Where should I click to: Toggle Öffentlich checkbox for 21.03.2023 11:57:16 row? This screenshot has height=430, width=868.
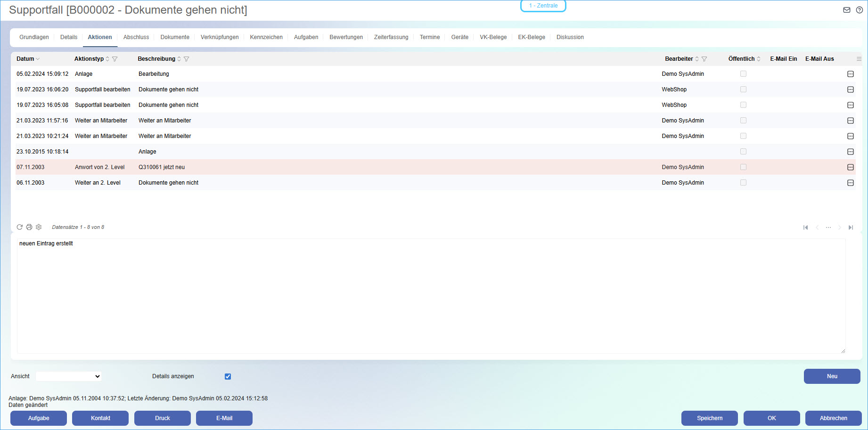coord(744,121)
